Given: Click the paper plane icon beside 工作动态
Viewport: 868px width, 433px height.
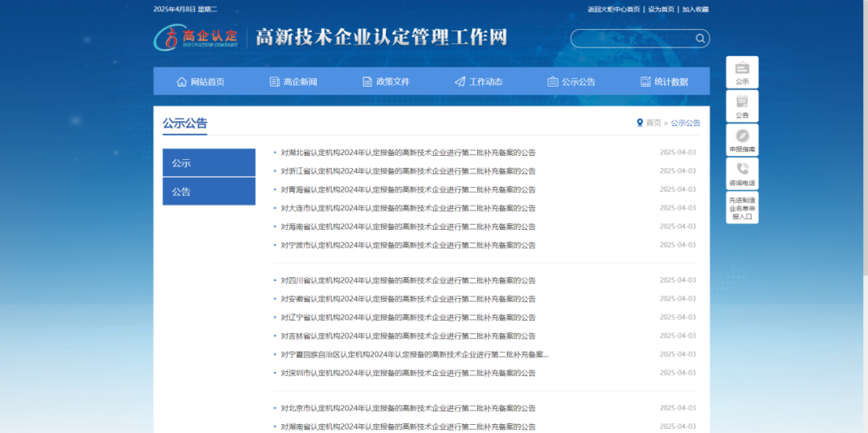Looking at the screenshot, I should pos(460,82).
